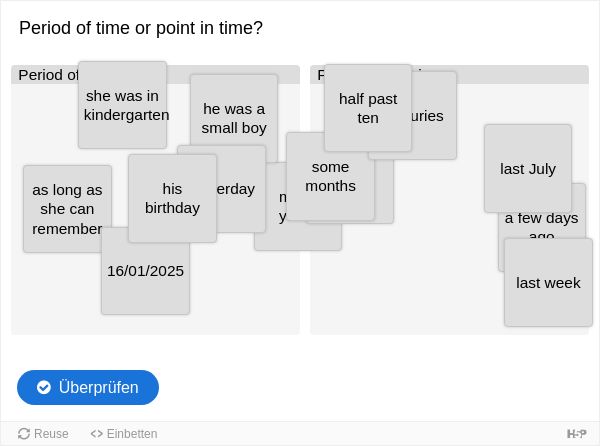Select the 'last week' card
This screenshot has width=600, height=446.
548,282
